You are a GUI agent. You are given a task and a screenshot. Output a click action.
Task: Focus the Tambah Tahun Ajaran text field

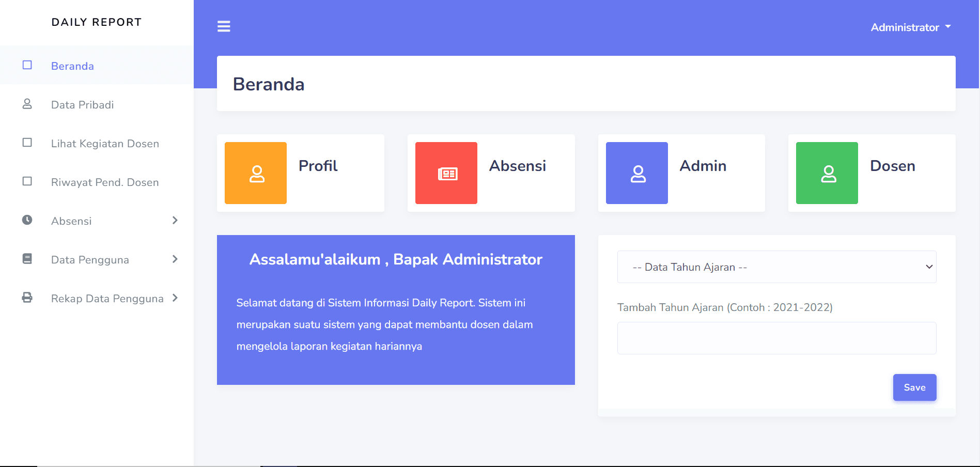pos(776,338)
